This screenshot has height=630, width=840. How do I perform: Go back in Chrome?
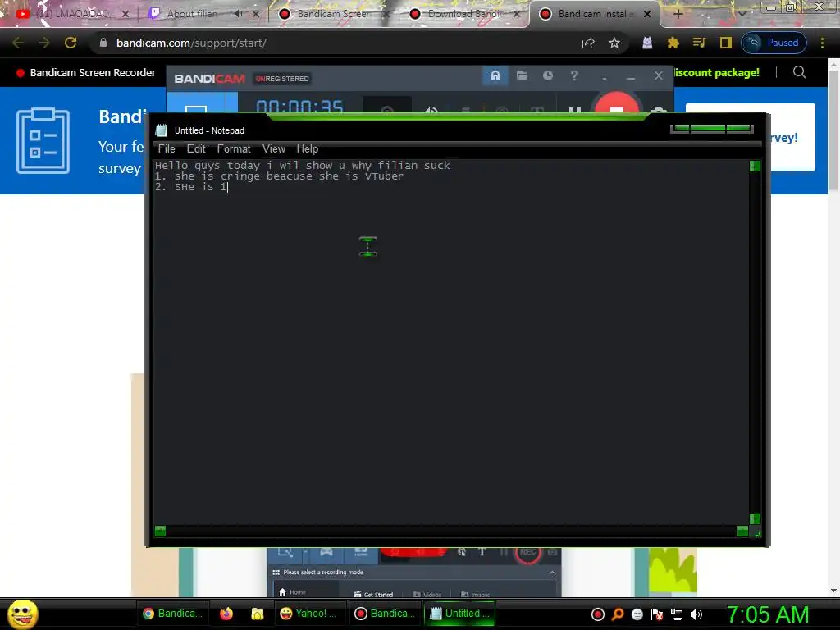click(18, 43)
